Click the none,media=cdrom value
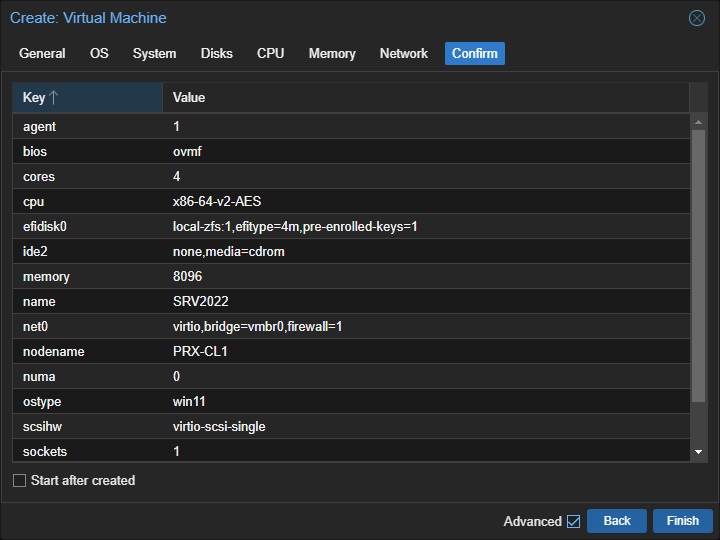The image size is (720, 540). (x=229, y=252)
